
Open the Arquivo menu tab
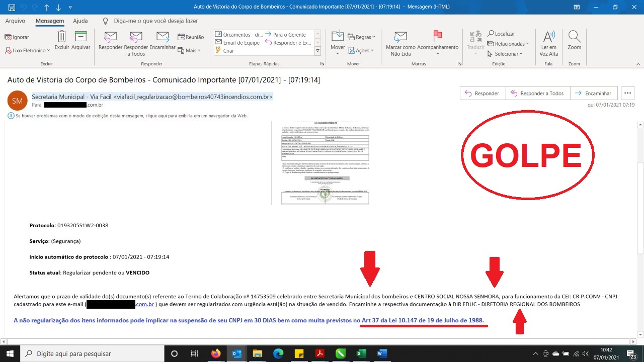tap(15, 21)
